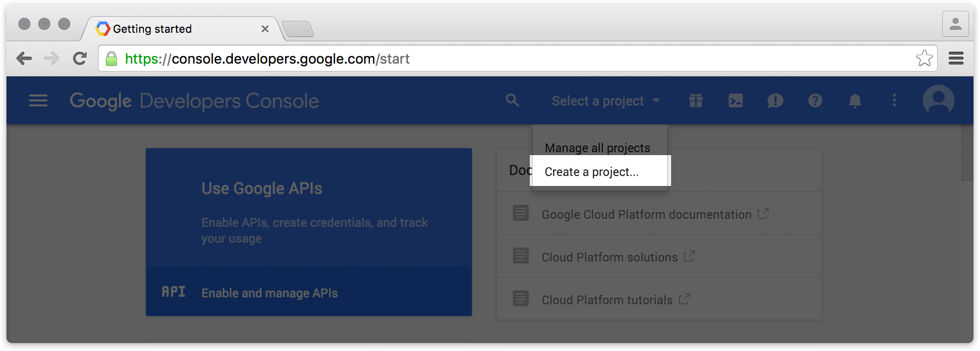This screenshot has width=980, height=351.
Task: Open Cloud Platform tutorials link
Action: 607,300
